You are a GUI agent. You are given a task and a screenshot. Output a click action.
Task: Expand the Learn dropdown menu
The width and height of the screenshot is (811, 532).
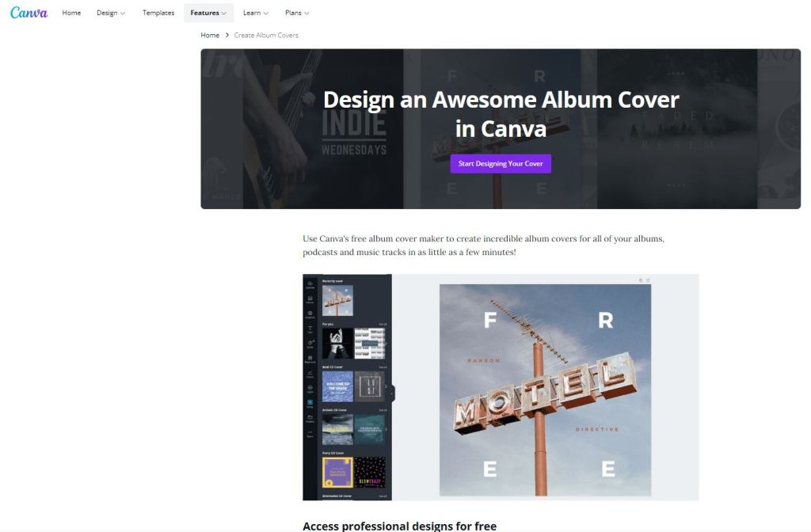coord(256,13)
